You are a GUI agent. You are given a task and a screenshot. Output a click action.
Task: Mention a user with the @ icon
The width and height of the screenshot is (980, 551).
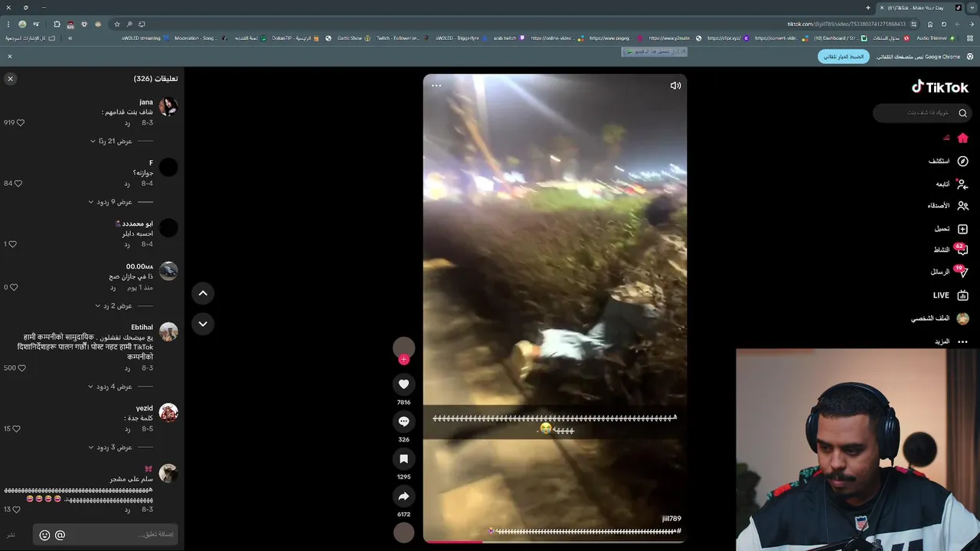60,535
